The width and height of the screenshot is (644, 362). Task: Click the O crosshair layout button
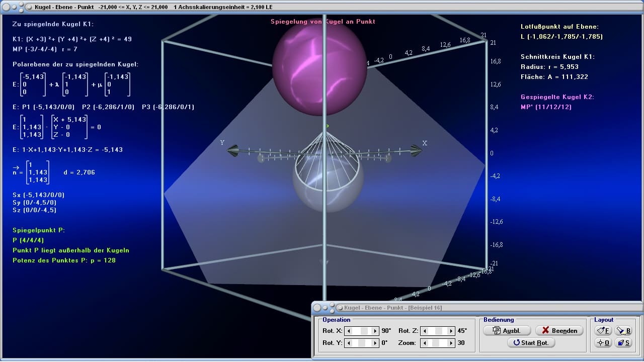tap(603, 343)
